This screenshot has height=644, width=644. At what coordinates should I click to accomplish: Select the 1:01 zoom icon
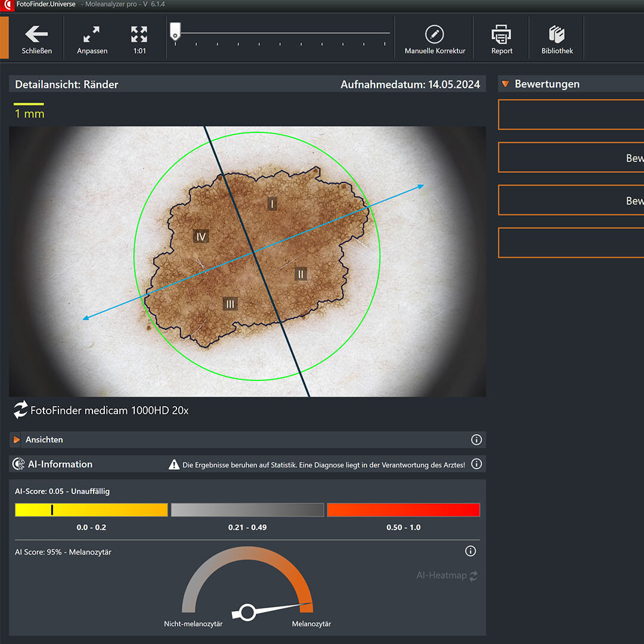(x=140, y=35)
